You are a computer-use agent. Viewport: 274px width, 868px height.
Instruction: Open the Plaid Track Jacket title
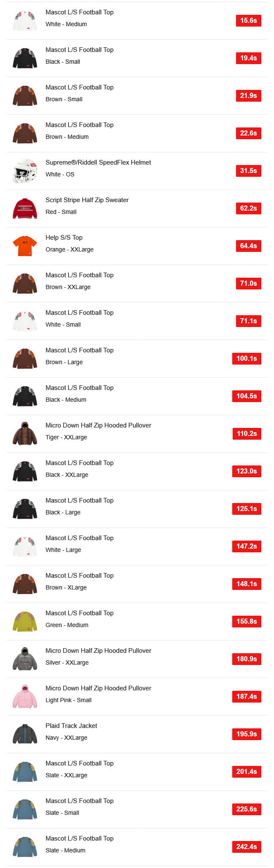point(71,726)
